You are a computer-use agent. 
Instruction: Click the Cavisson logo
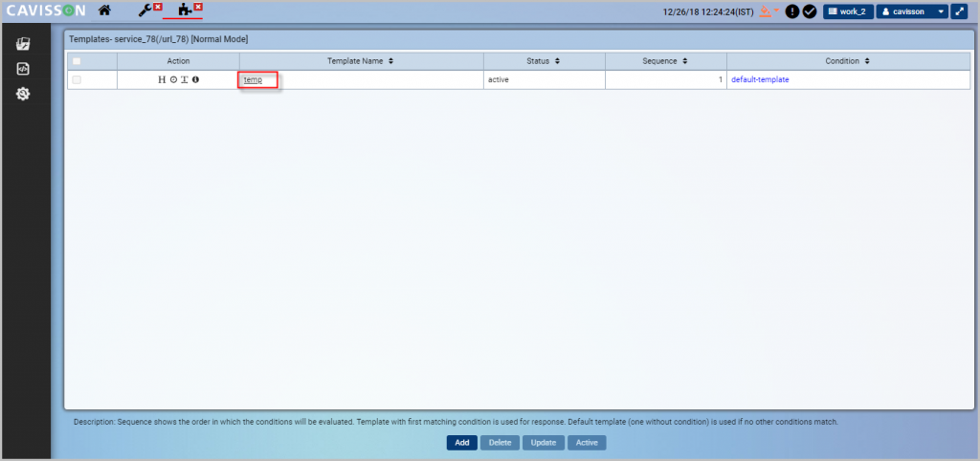pyautogui.click(x=46, y=11)
